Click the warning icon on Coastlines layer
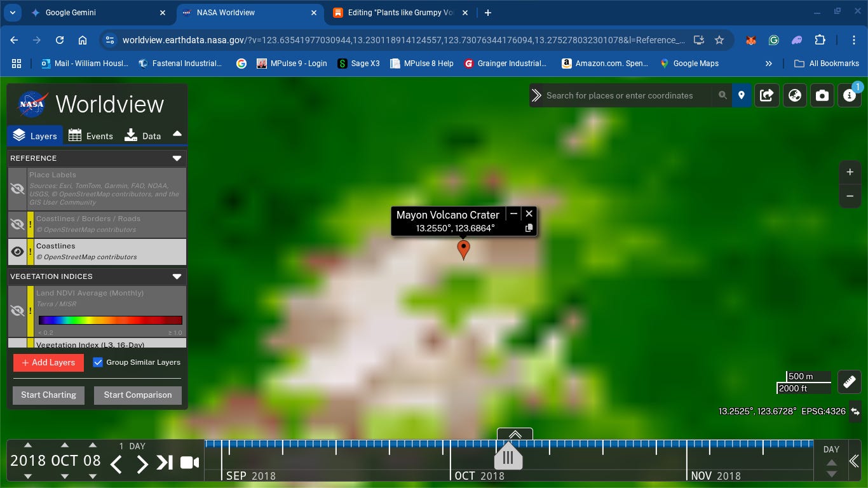This screenshot has height=488, width=868. coord(31,252)
